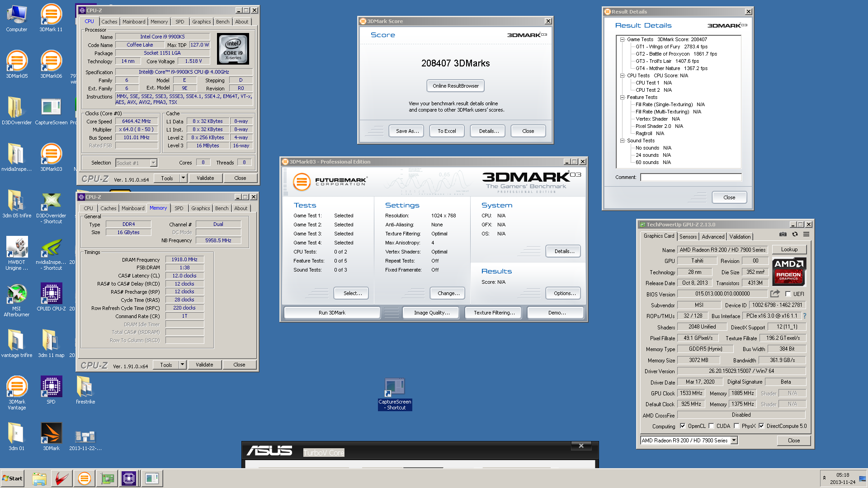868x488 pixels.
Task: Click Windows Explorer taskbar icon
Action: pyautogui.click(x=39, y=479)
